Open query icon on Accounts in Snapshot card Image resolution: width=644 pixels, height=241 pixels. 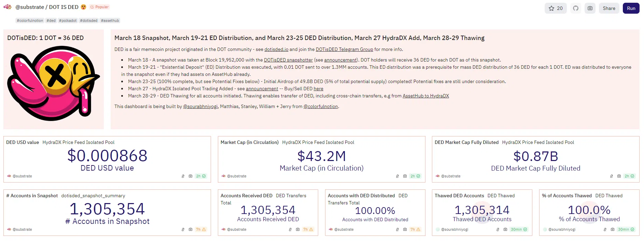tap(183, 230)
